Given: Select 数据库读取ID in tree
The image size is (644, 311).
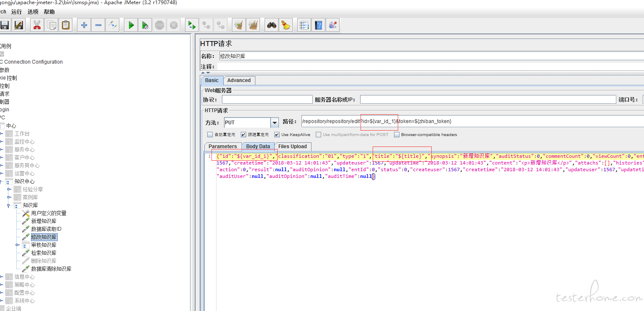Looking at the screenshot, I should click(46, 229).
